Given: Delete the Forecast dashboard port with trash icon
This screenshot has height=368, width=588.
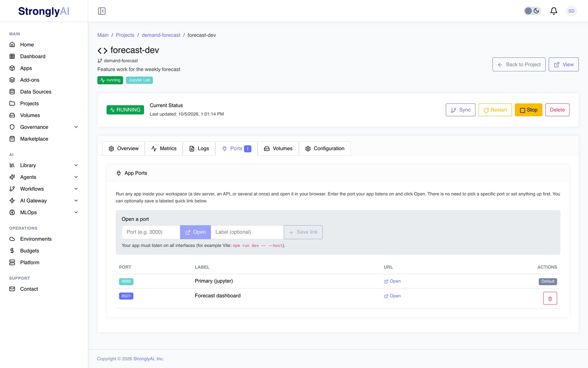Looking at the screenshot, I should (550, 298).
